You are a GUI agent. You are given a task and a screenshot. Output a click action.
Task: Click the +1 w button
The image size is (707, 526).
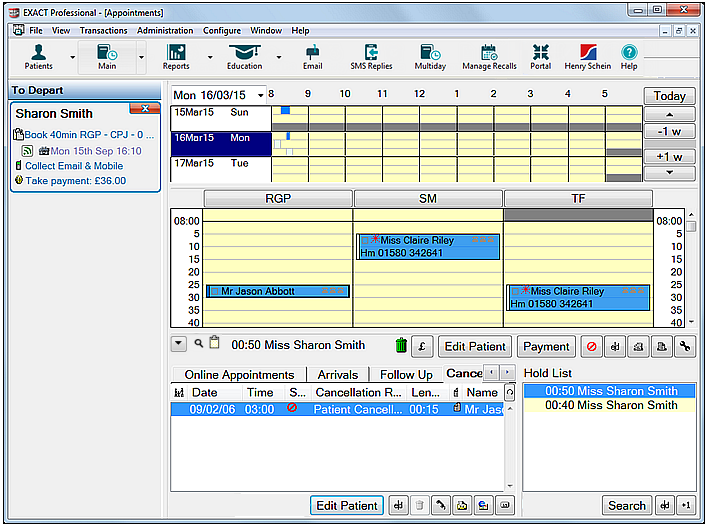(x=669, y=156)
